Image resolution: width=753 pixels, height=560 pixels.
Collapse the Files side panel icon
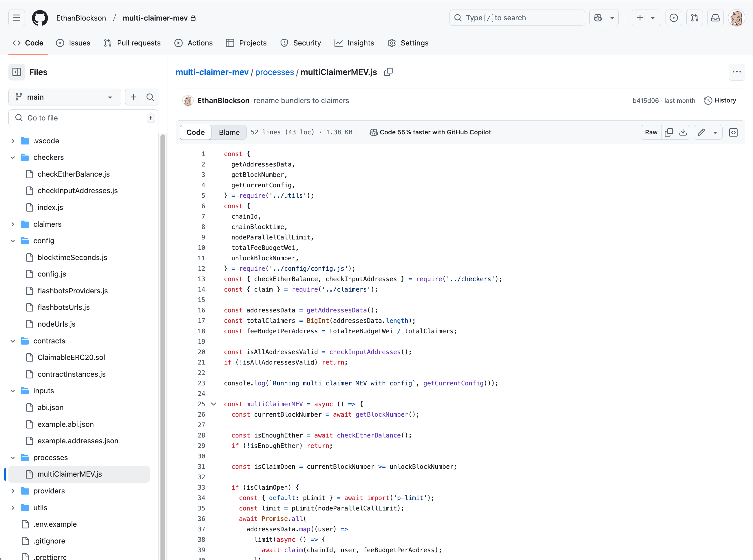tap(17, 72)
